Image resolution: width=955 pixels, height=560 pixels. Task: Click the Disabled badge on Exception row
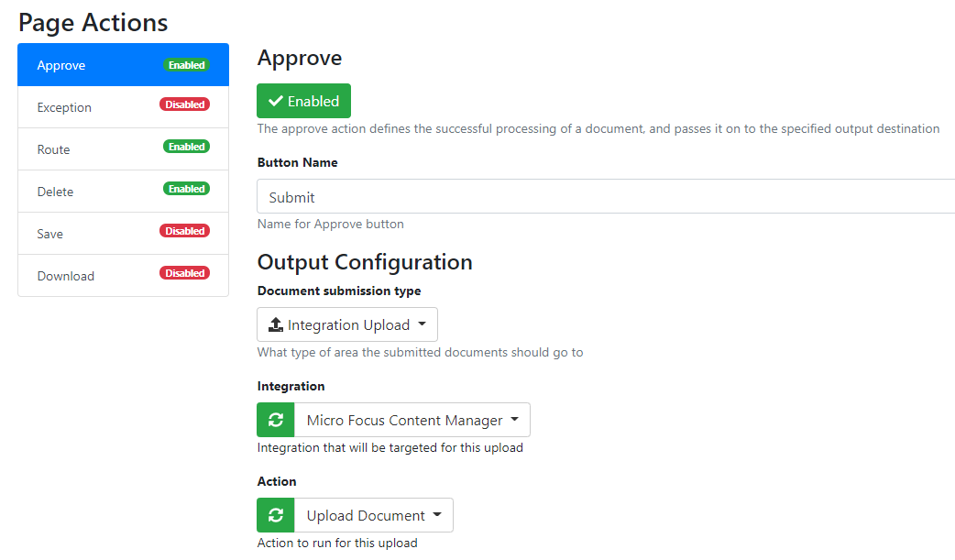coord(184,104)
